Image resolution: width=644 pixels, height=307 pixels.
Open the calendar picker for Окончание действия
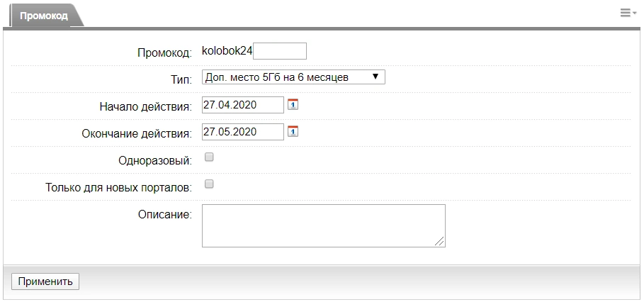(293, 131)
